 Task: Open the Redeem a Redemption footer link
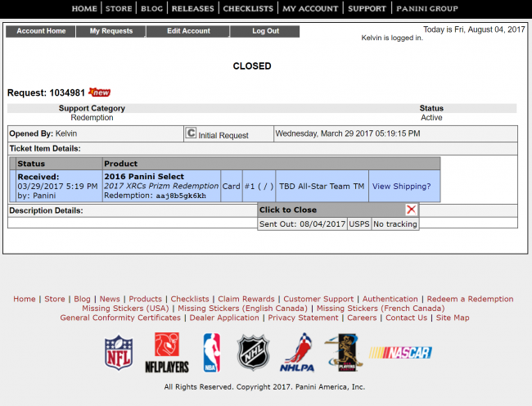pyautogui.click(x=470, y=299)
